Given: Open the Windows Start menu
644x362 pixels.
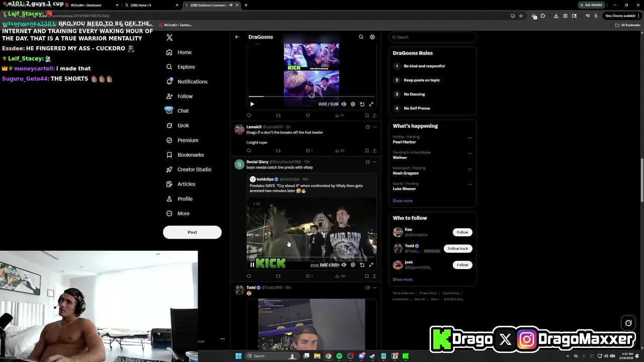Looking at the screenshot, I should point(238,356).
